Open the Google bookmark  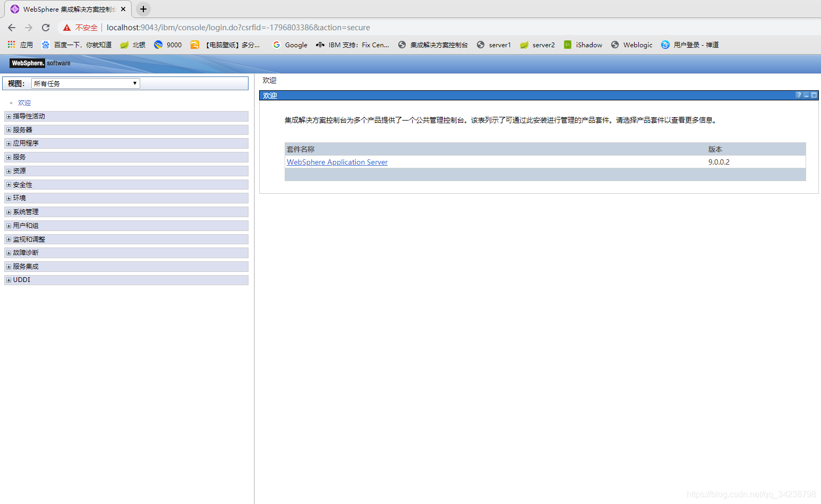pyautogui.click(x=290, y=45)
